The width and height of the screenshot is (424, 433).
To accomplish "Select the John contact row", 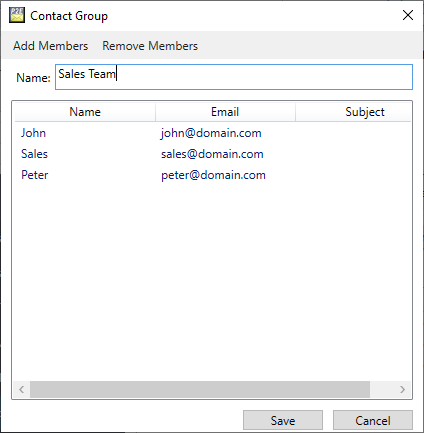I will click(x=213, y=133).
